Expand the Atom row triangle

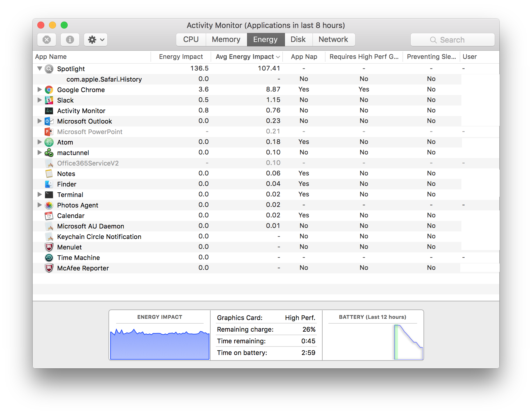(40, 142)
